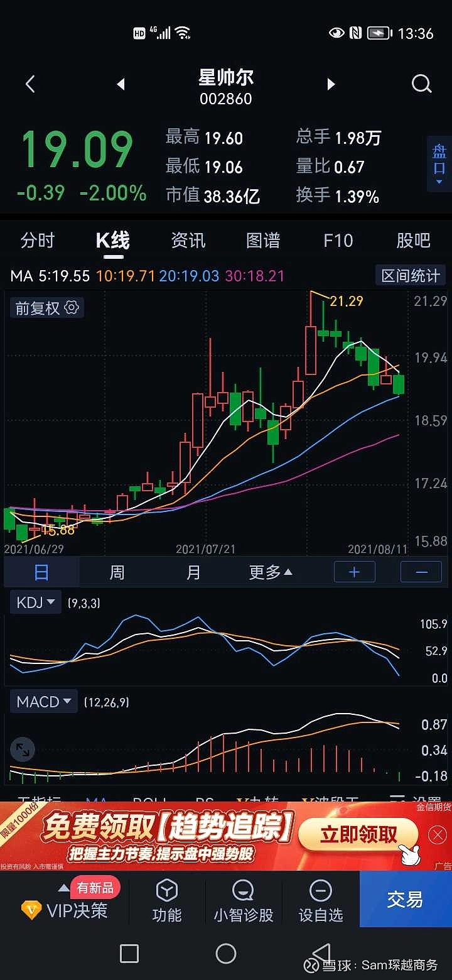Open search with magnifier icon
The height and width of the screenshot is (980, 452).
(x=421, y=84)
